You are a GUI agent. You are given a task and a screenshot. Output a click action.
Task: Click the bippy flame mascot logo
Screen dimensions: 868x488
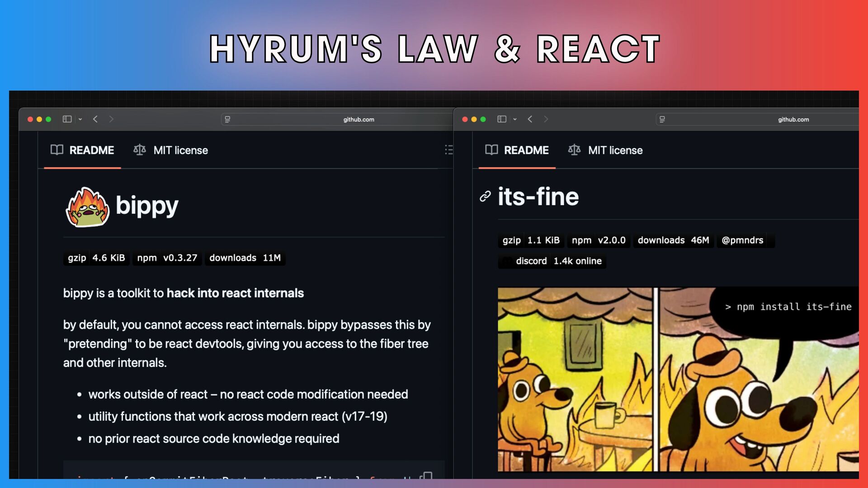click(x=87, y=207)
